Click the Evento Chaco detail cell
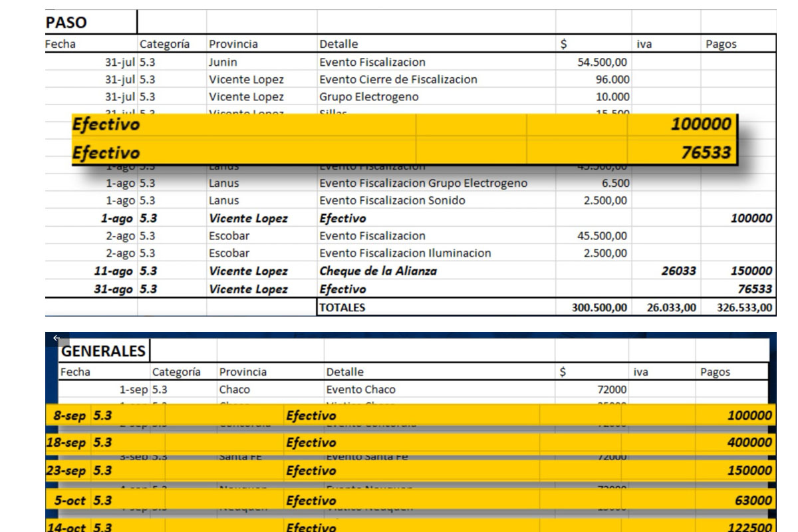 click(x=360, y=390)
